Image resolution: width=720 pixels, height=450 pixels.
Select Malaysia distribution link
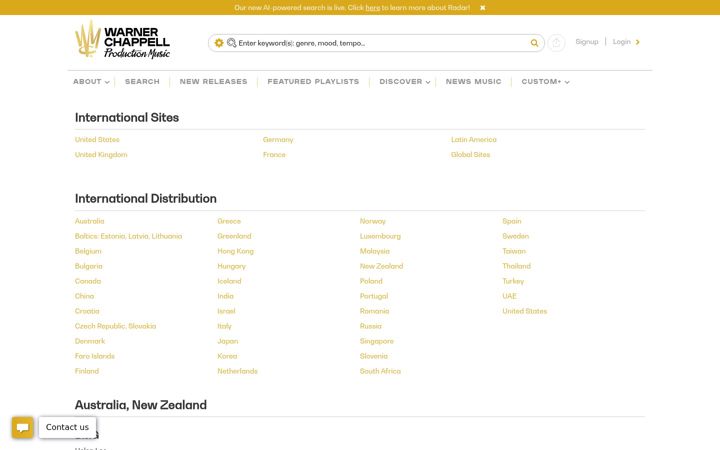375,251
